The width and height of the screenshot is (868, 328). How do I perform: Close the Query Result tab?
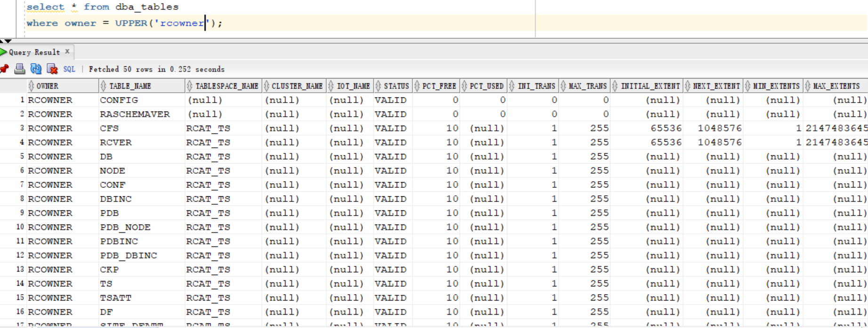tap(67, 51)
